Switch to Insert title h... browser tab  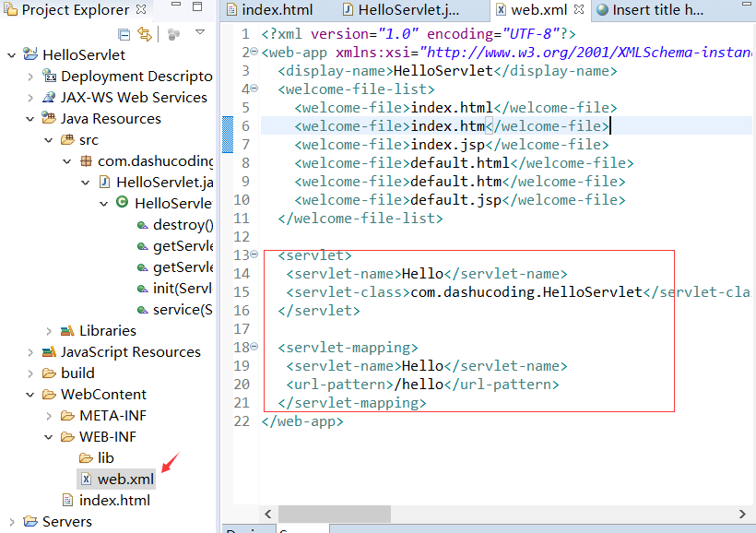click(650, 9)
